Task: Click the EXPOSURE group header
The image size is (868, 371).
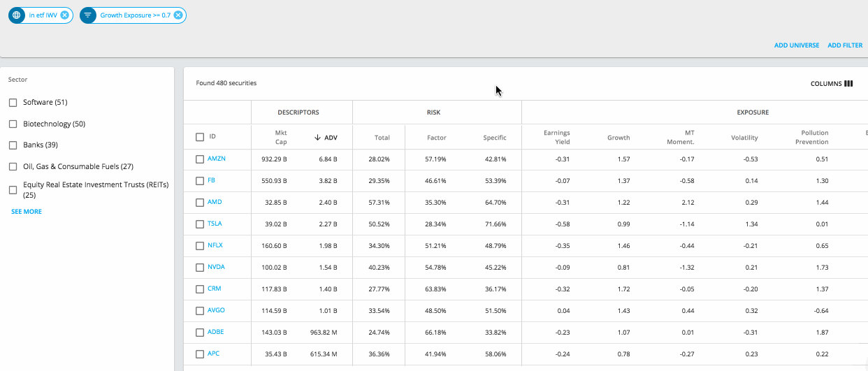Action: (x=753, y=112)
